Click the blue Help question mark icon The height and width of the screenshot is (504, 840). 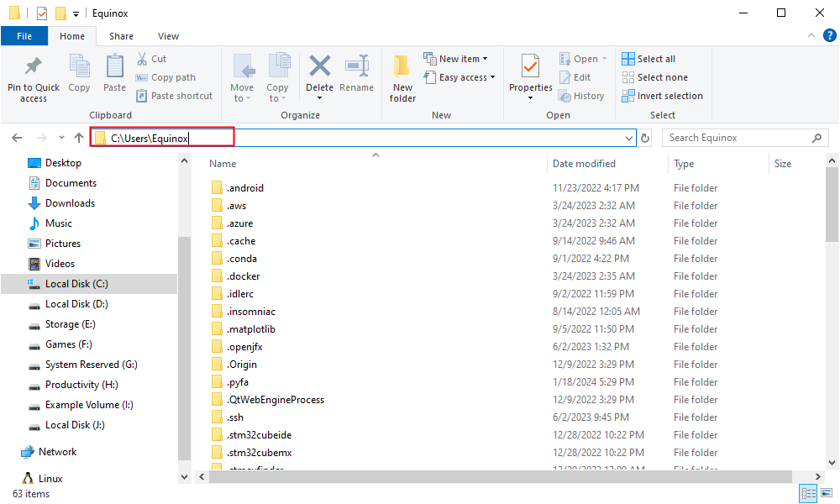829,35
